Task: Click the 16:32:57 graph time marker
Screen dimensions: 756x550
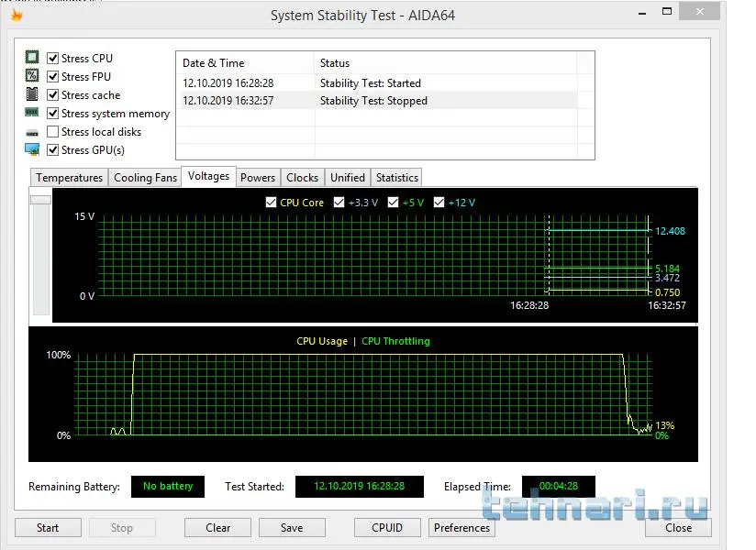Action: tap(667, 305)
